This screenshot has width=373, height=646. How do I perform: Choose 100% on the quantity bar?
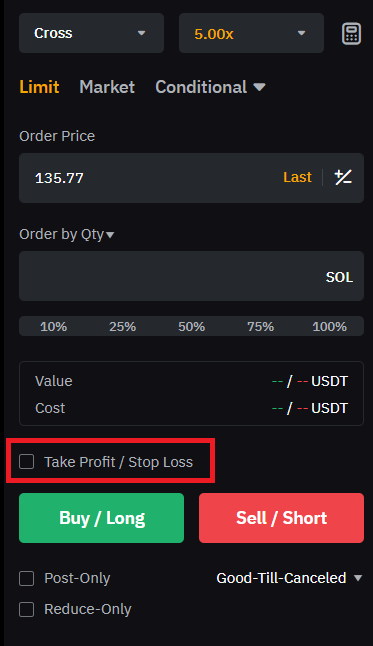[329, 326]
